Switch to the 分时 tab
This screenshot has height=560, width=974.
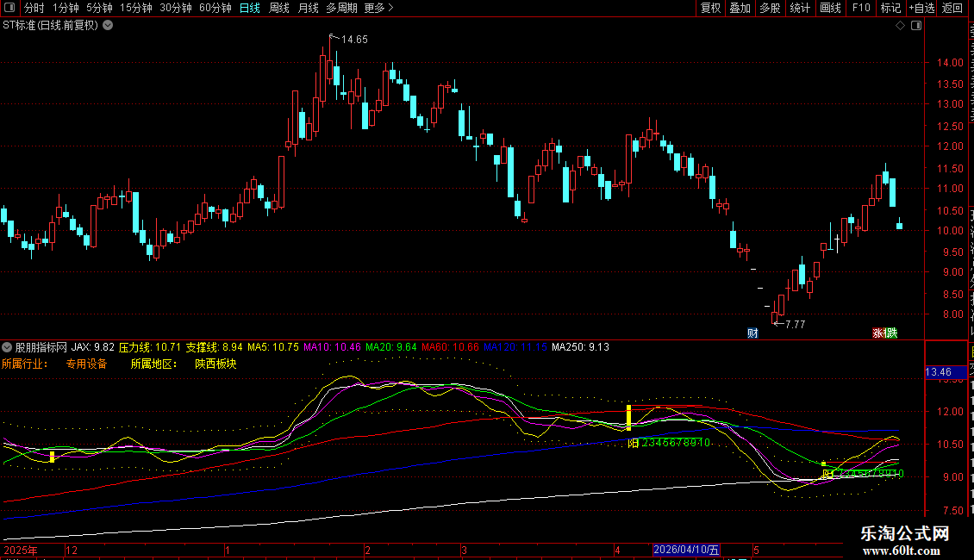tap(34, 8)
